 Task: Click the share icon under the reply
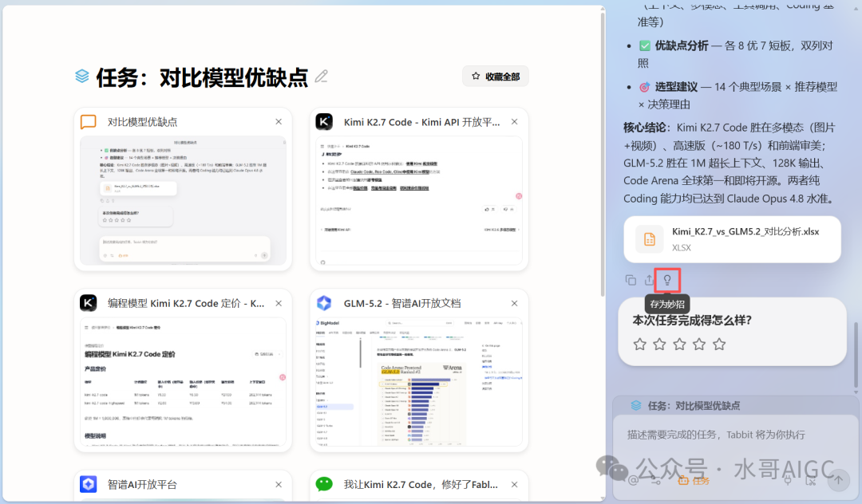[x=649, y=280]
